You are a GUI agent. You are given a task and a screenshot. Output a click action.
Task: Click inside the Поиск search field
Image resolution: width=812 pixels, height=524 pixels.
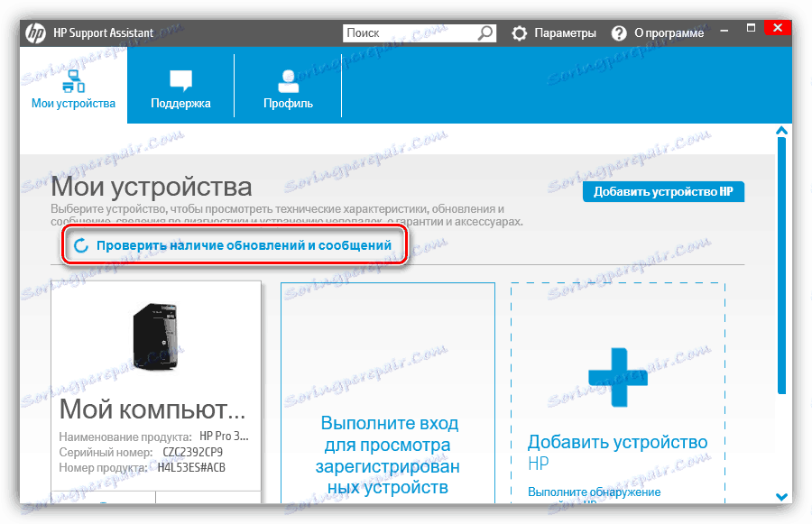406,32
